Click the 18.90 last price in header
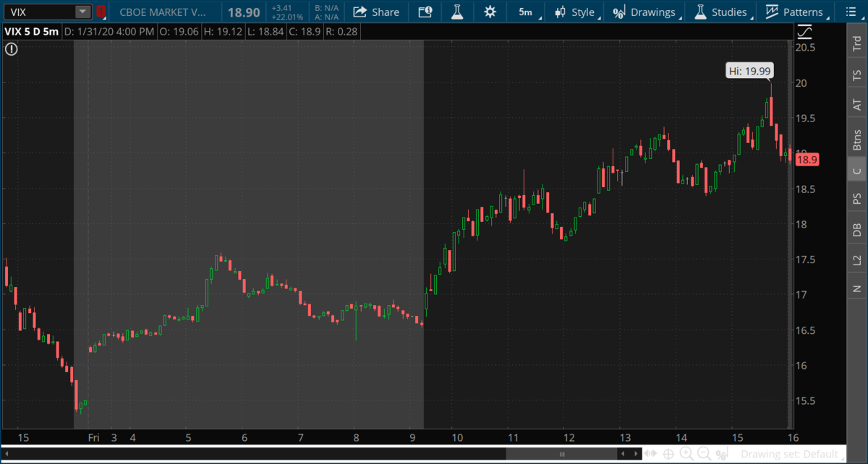Screen dimensions: 868x464 pos(244,12)
